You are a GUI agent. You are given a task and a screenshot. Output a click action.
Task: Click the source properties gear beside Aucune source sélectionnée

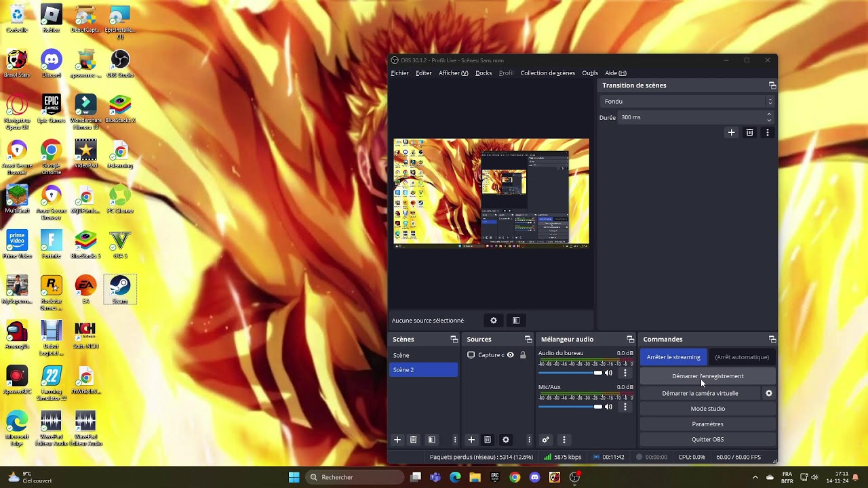pyautogui.click(x=494, y=321)
